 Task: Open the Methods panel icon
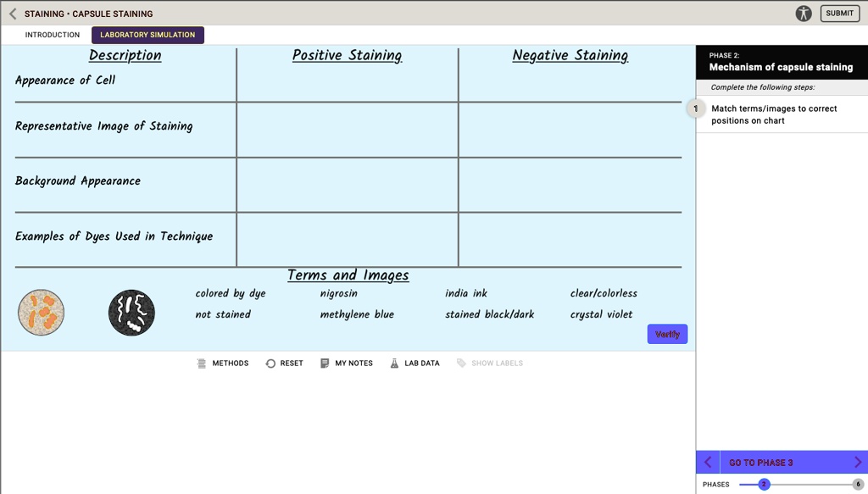(201, 363)
